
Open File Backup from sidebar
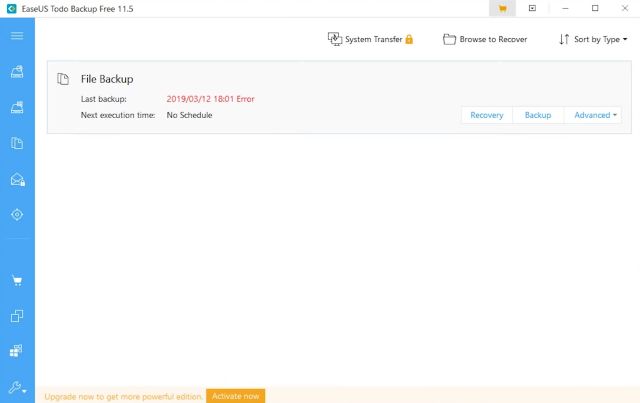(17, 143)
